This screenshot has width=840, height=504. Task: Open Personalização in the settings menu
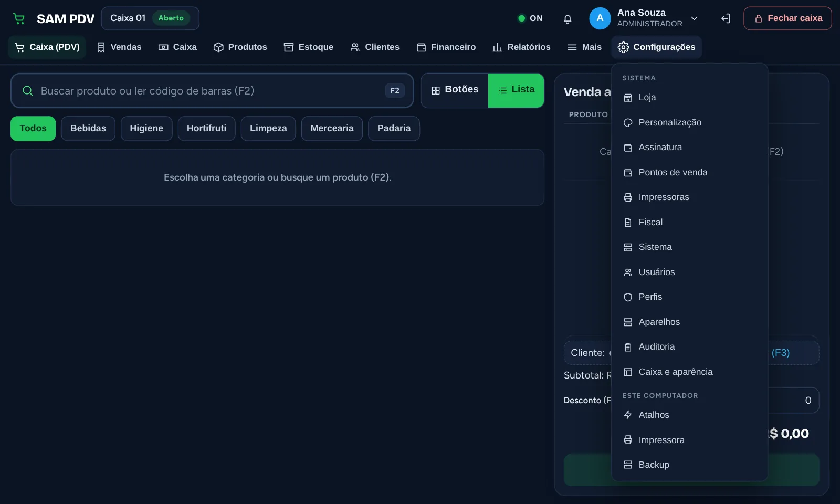click(x=689, y=122)
